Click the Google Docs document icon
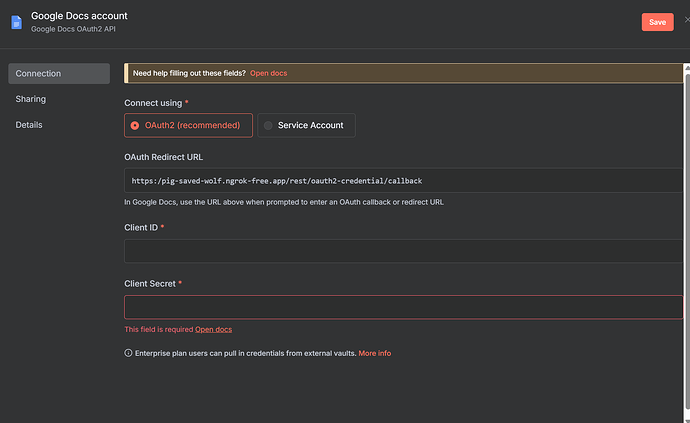690x423 pixels. pyautogui.click(x=16, y=22)
